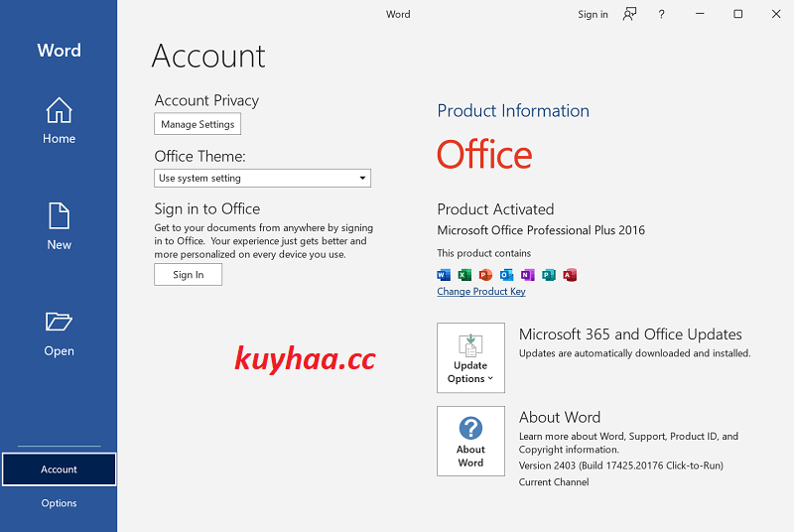
Task: Click the Manage Settings button
Action: coord(198,124)
